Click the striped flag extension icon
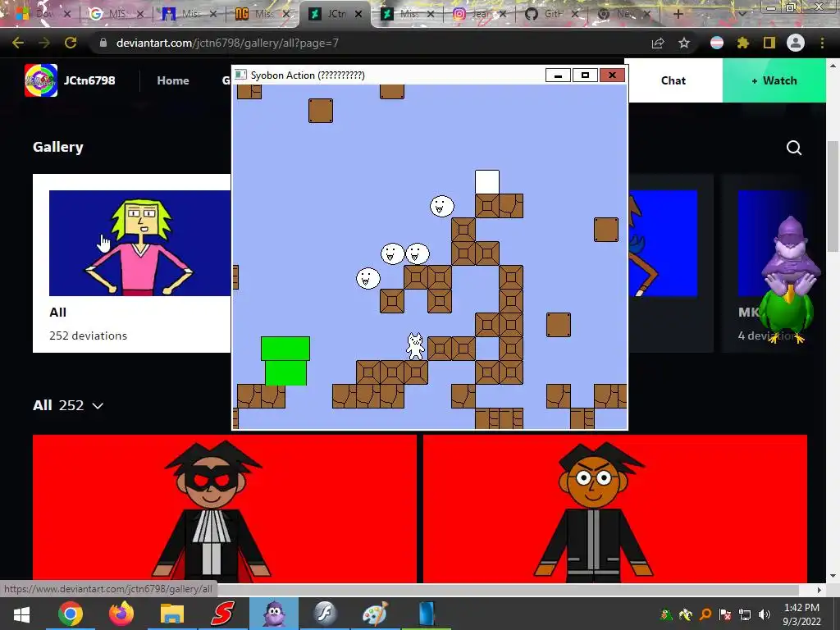The image size is (840, 630). (x=717, y=43)
